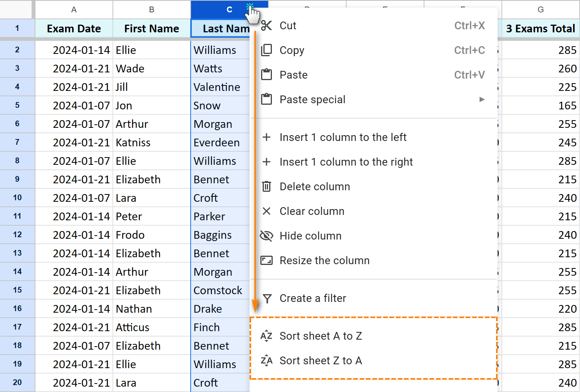Click the cell containing Baggins
This screenshot has width=580, height=392.
point(212,235)
